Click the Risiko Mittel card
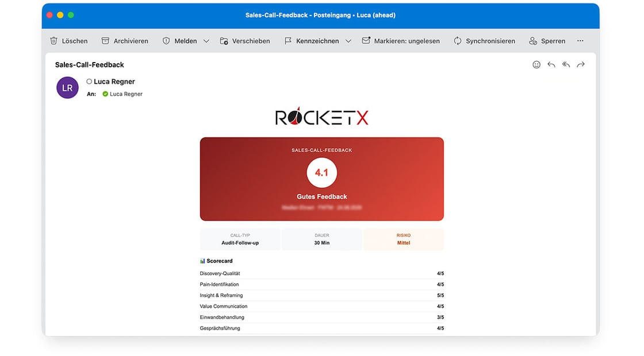This screenshot has height=356, width=644. (x=403, y=239)
